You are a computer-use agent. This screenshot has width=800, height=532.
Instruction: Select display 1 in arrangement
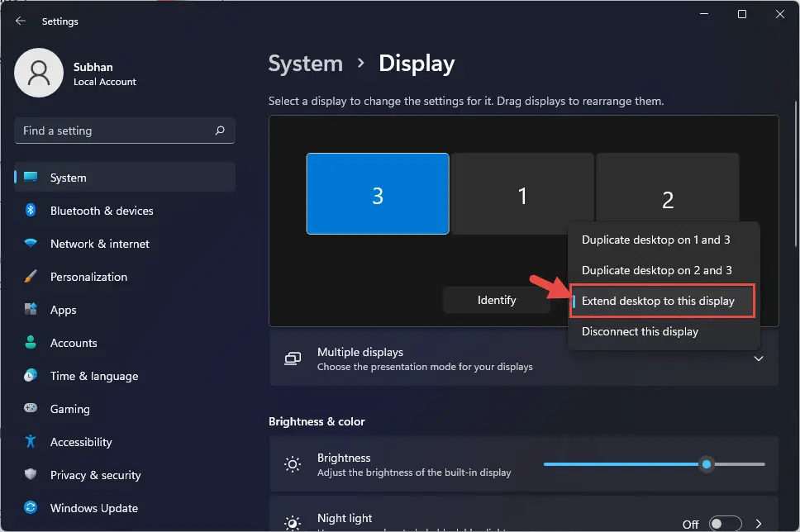click(522, 194)
